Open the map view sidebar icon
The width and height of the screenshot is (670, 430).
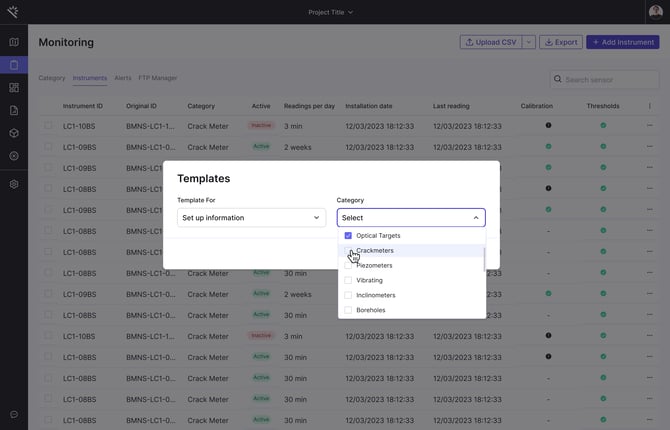(x=14, y=42)
